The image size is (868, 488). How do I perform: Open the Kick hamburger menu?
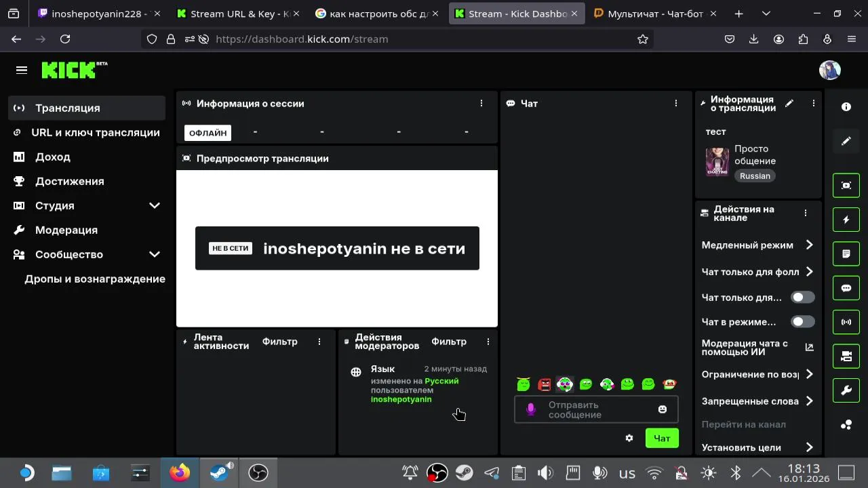click(x=22, y=70)
